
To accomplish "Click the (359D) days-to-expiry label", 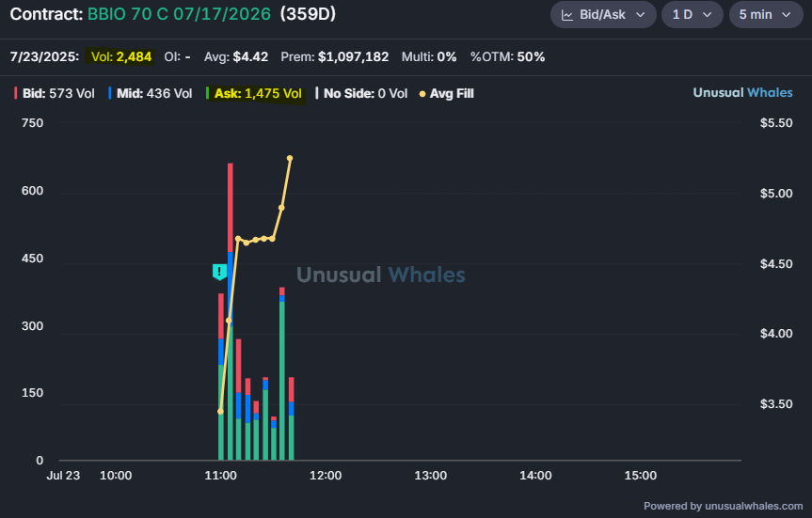I will [308, 14].
